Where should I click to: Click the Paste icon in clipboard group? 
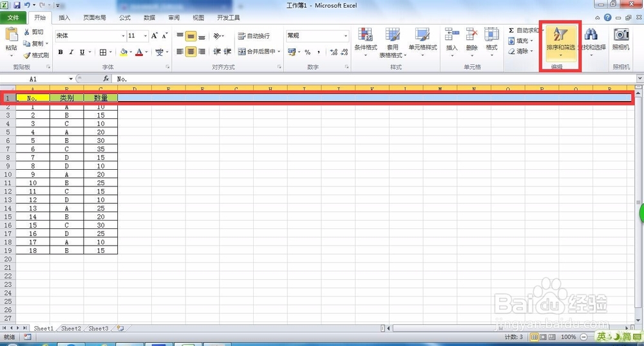point(11,35)
